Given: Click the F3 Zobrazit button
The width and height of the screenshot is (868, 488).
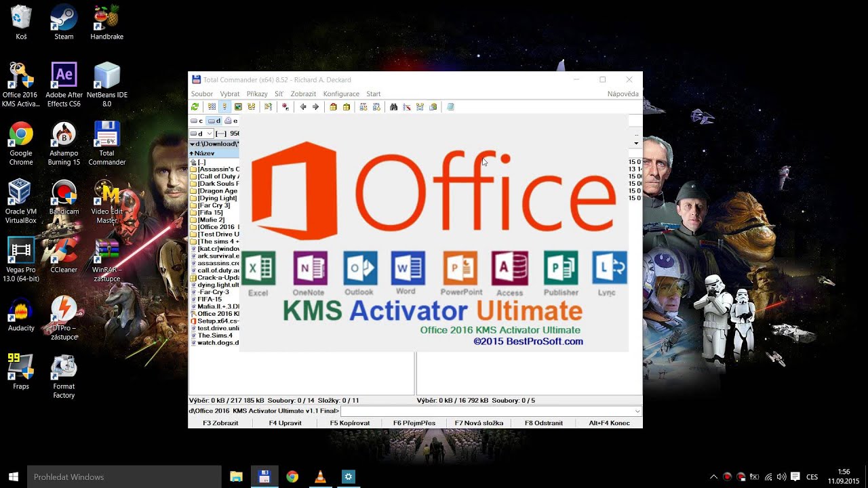Looking at the screenshot, I should coord(220,423).
